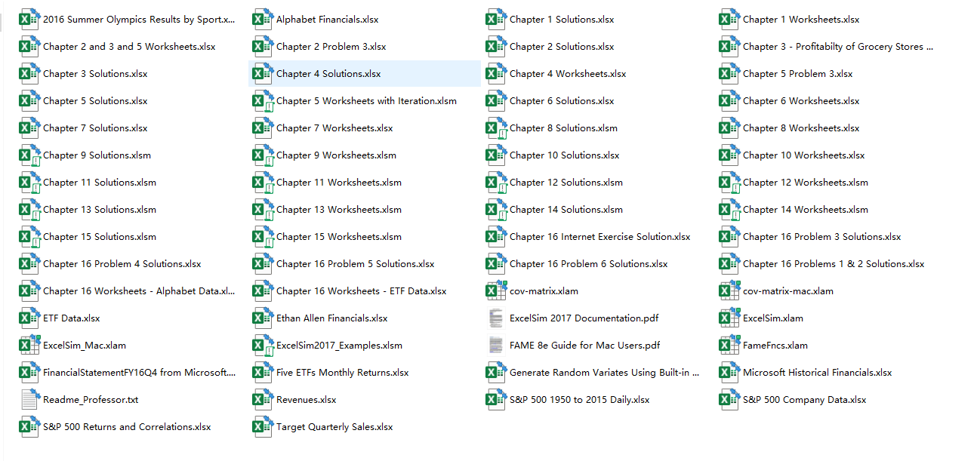
Task: Click the file name "Microsoft Historical Financials.xlsx"
Action: (818, 373)
